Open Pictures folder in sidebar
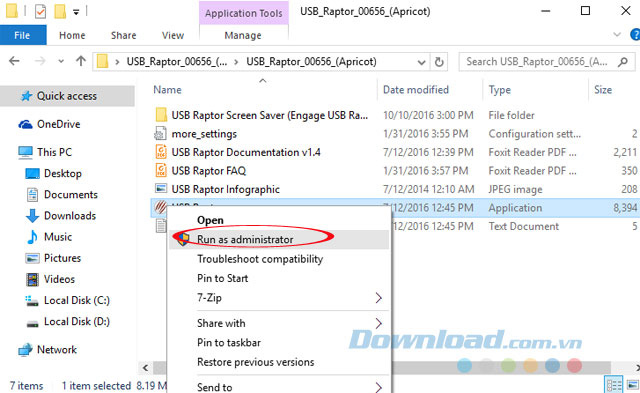Image resolution: width=640 pixels, height=393 pixels. 62,258
